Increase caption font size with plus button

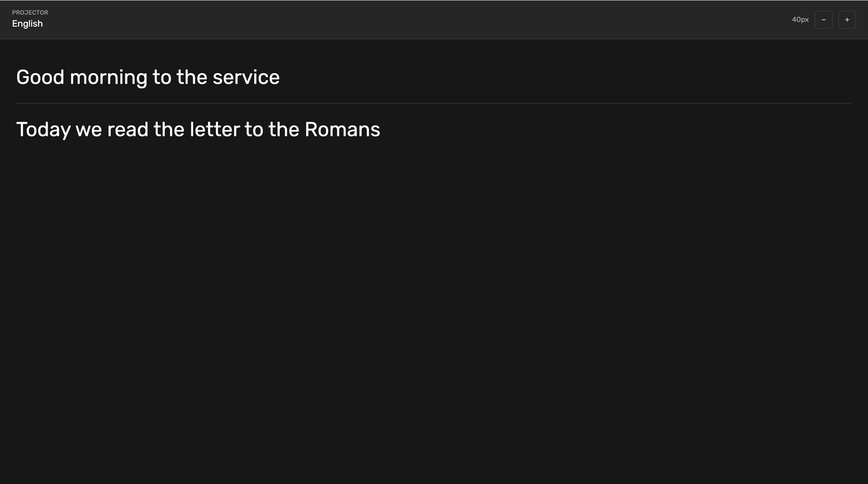pyautogui.click(x=847, y=20)
